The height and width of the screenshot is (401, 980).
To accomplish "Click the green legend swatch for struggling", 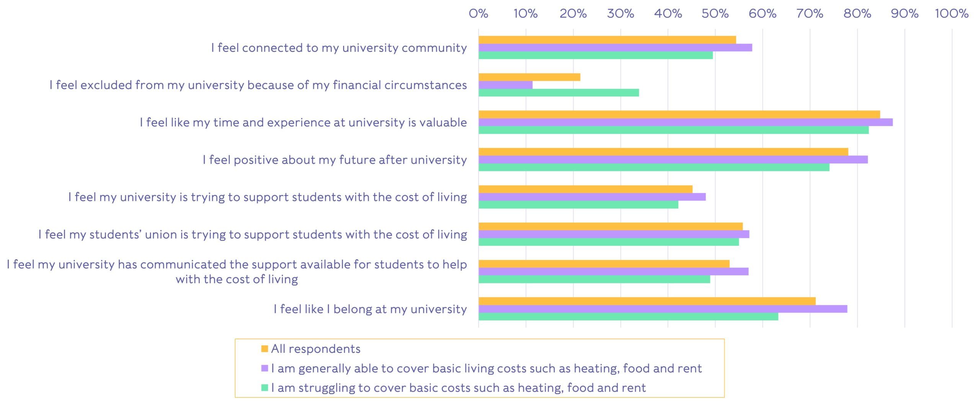I will coord(265,388).
